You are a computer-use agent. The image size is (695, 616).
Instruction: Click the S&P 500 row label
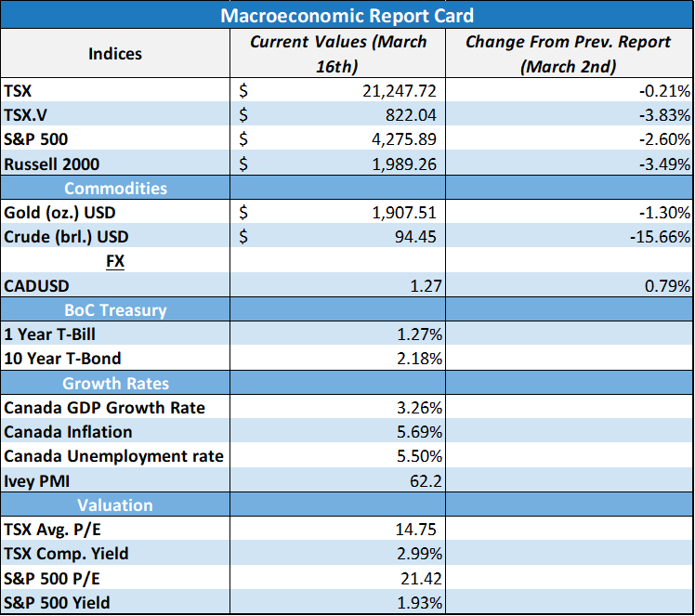(x=36, y=139)
